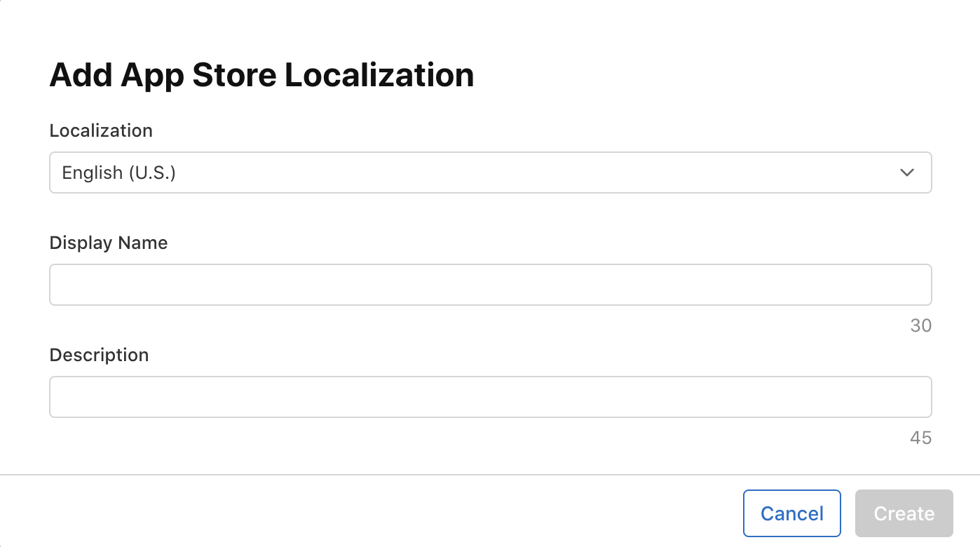Click the Display Name field label
This screenshot has width=980, height=547.
coord(109,243)
